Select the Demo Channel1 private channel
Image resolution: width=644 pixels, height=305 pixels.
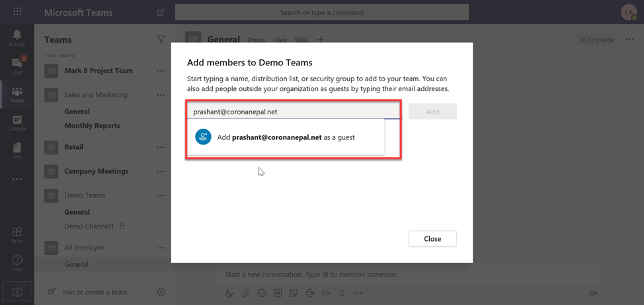pyautogui.click(x=95, y=226)
